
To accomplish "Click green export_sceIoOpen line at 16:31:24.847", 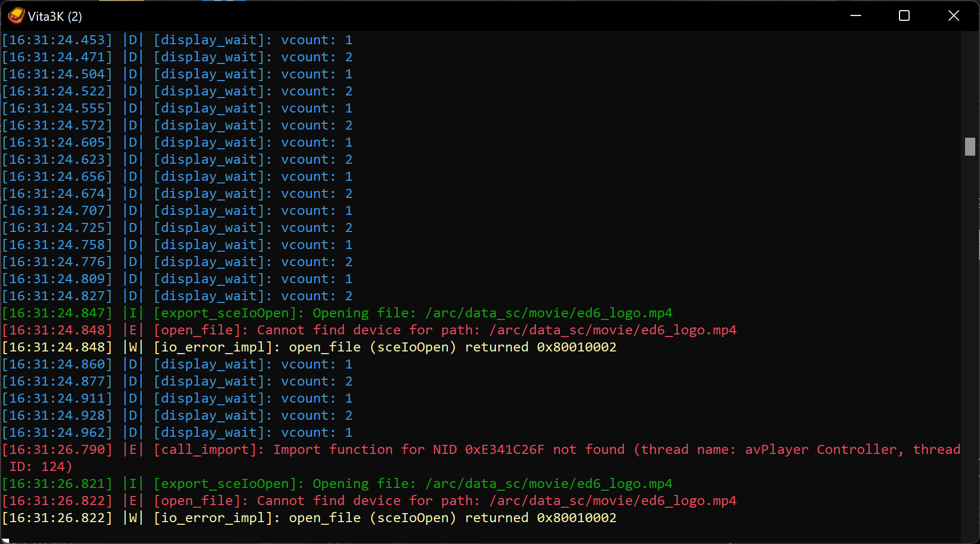I will click(x=338, y=313).
